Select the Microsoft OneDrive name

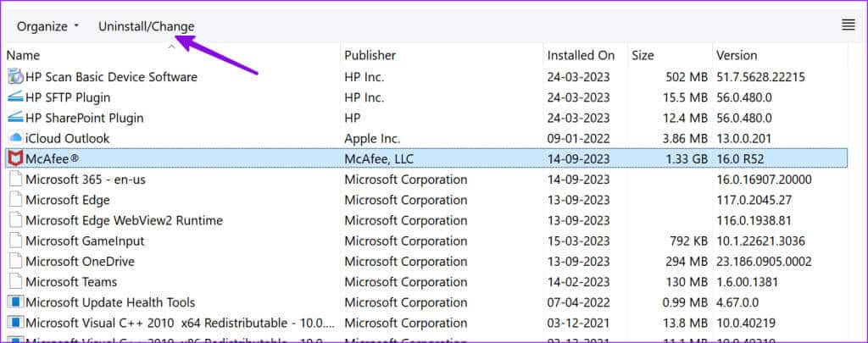click(x=80, y=261)
